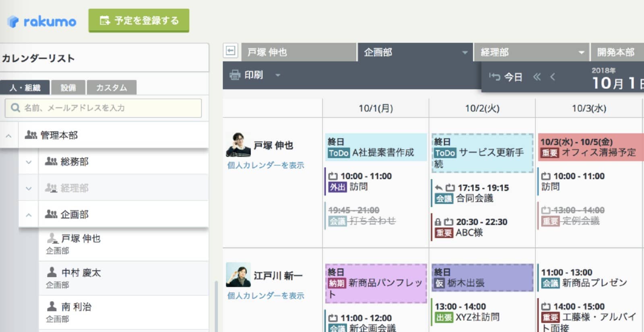Open the 10/3(水) column header
The image size is (644, 332).
click(589, 108)
